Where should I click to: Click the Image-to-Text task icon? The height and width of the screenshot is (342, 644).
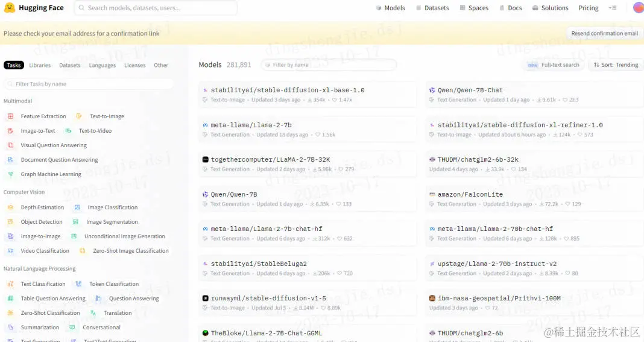point(11,131)
